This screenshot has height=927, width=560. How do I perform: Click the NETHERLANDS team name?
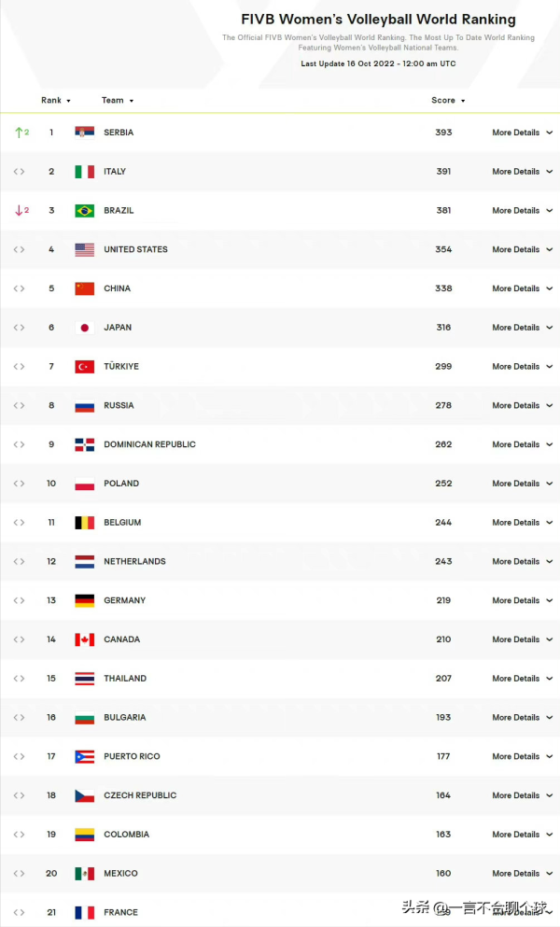point(134,562)
